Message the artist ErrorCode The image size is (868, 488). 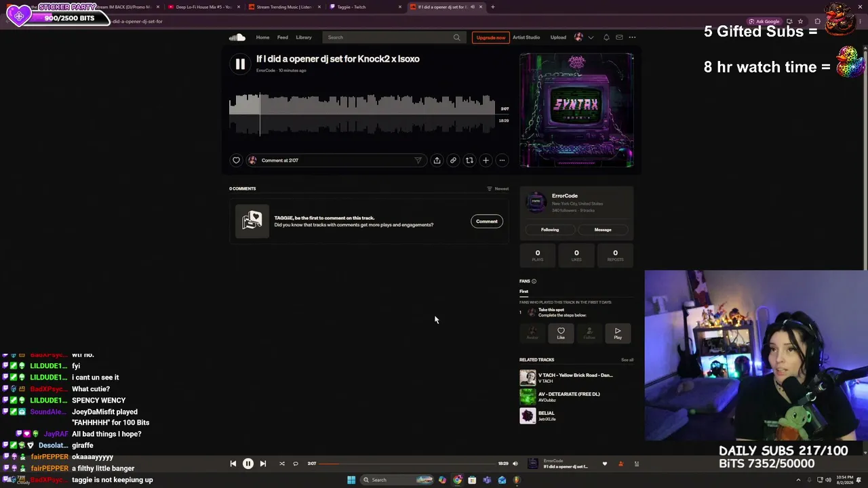tap(603, 230)
